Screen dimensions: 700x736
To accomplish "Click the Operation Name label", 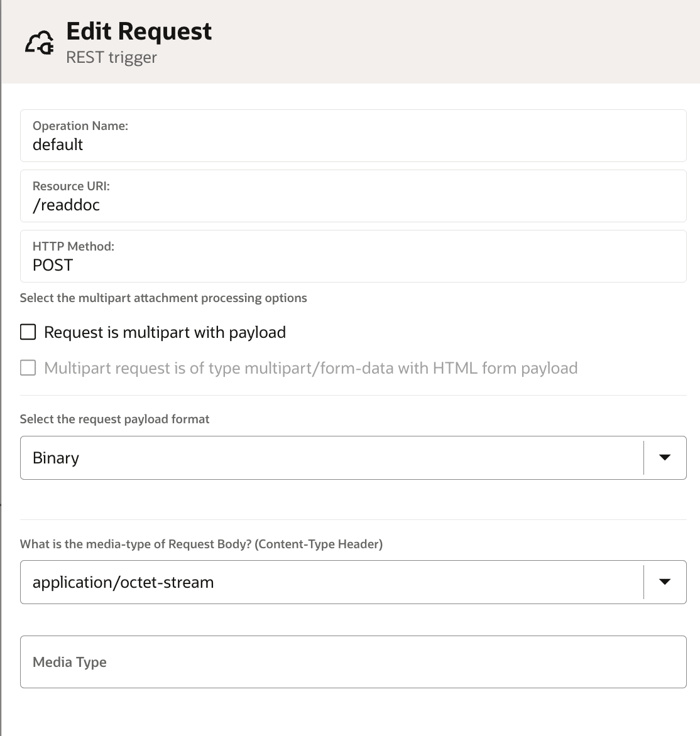I will click(80, 126).
